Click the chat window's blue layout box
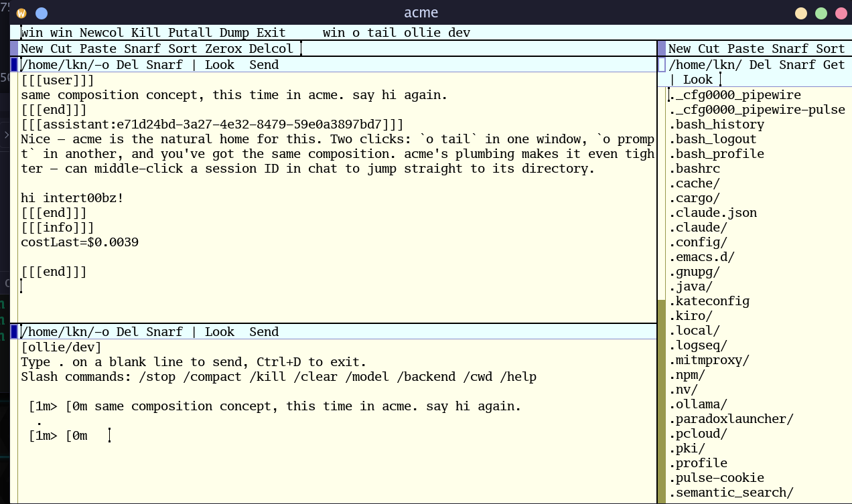 click(14, 65)
